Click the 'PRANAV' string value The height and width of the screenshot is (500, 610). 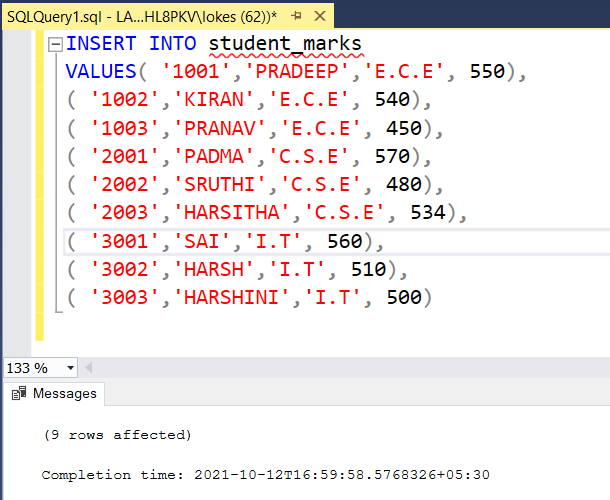click(219, 128)
